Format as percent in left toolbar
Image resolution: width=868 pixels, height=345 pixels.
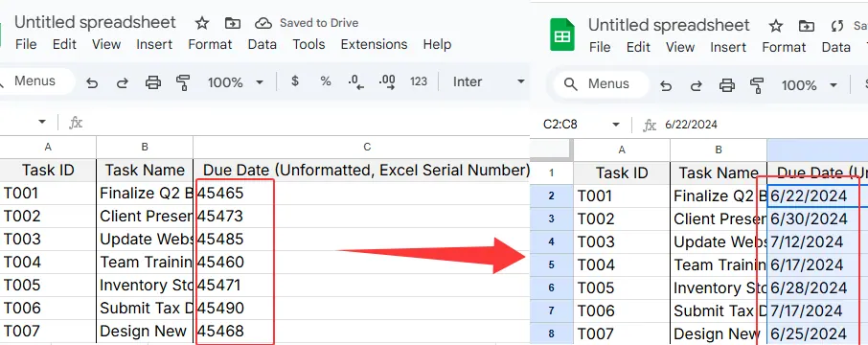click(326, 81)
